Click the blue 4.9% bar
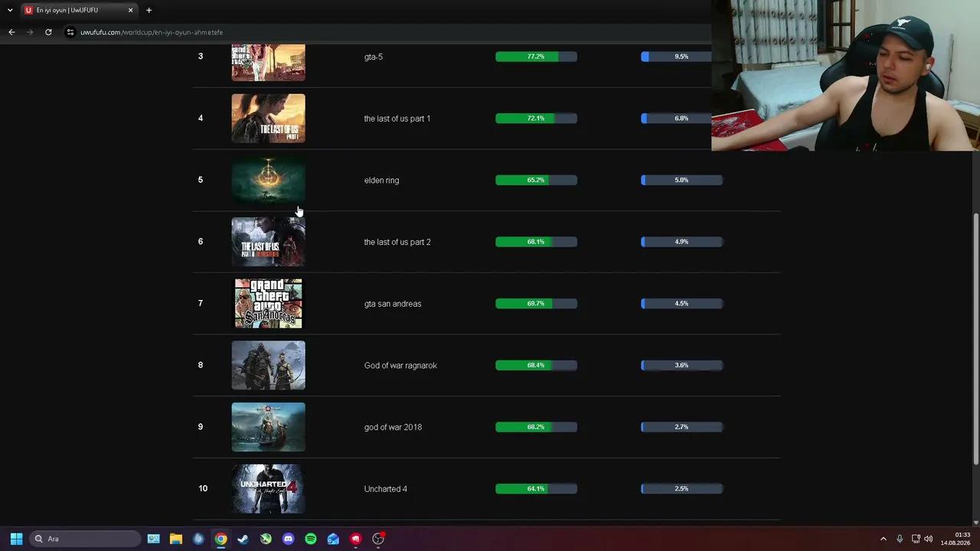This screenshot has width=980, height=551. pyautogui.click(x=681, y=242)
